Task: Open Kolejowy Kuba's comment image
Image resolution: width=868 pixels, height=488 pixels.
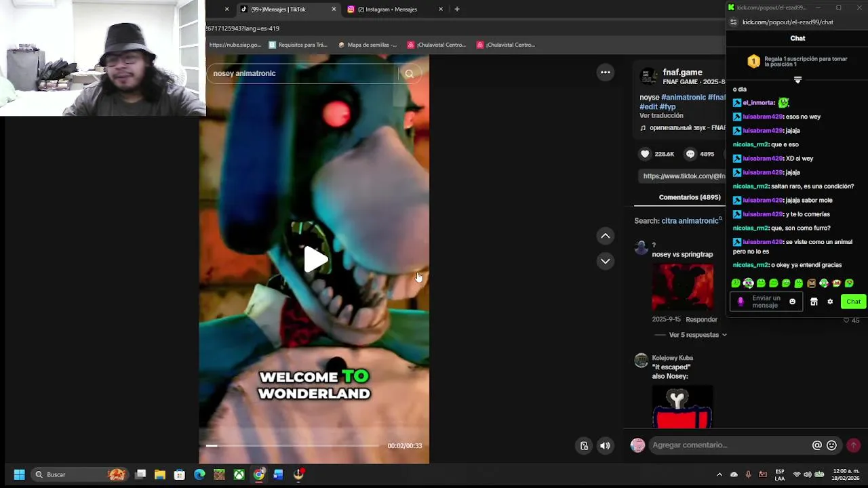Action: [x=682, y=407]
